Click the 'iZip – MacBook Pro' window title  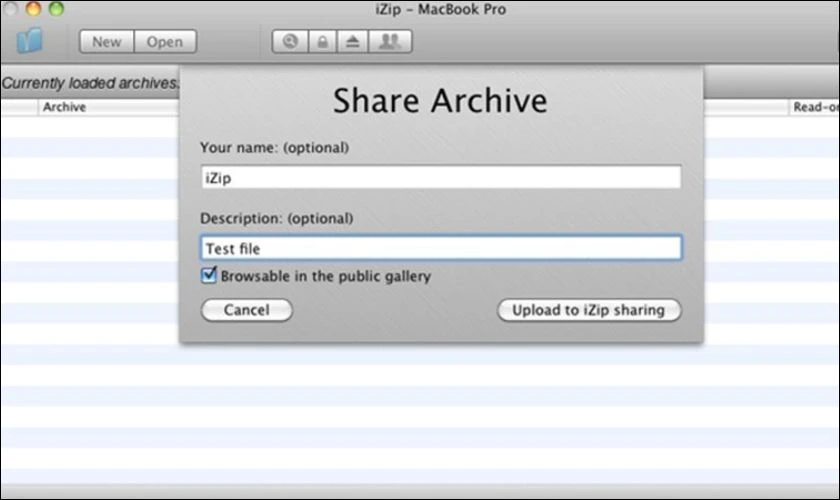point(440,10)
